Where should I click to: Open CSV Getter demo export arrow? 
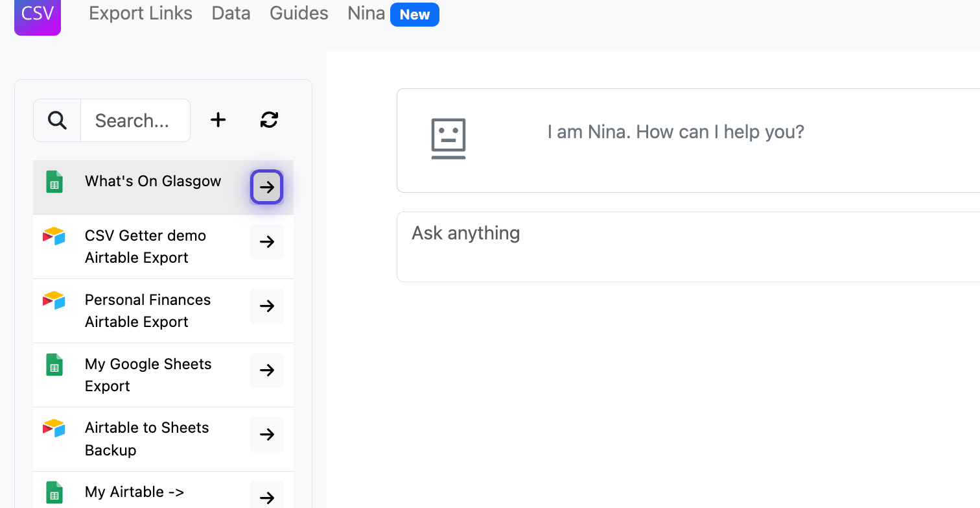(x=267, y=242)
